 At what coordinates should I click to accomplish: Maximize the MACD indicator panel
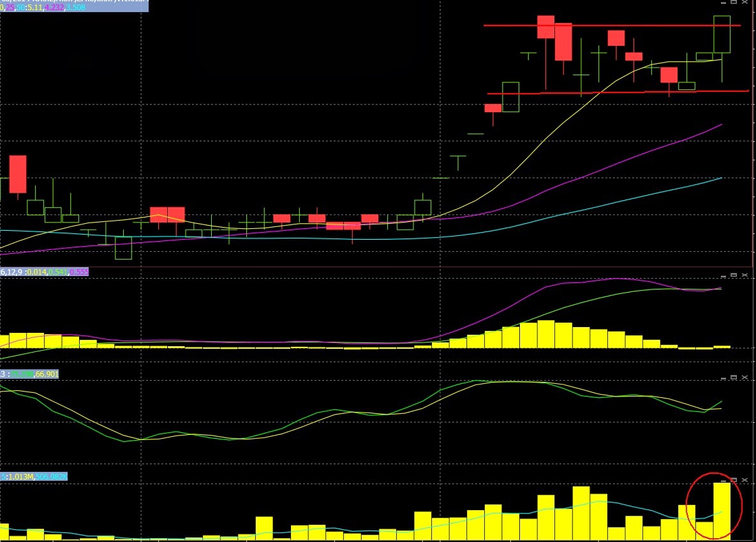tap(734, 275)
